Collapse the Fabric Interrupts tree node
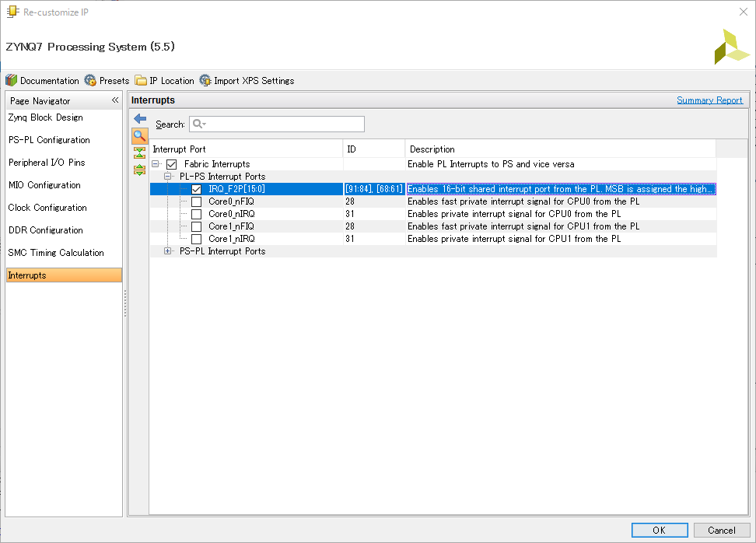756x543 pixels. [x=156, y=164]
